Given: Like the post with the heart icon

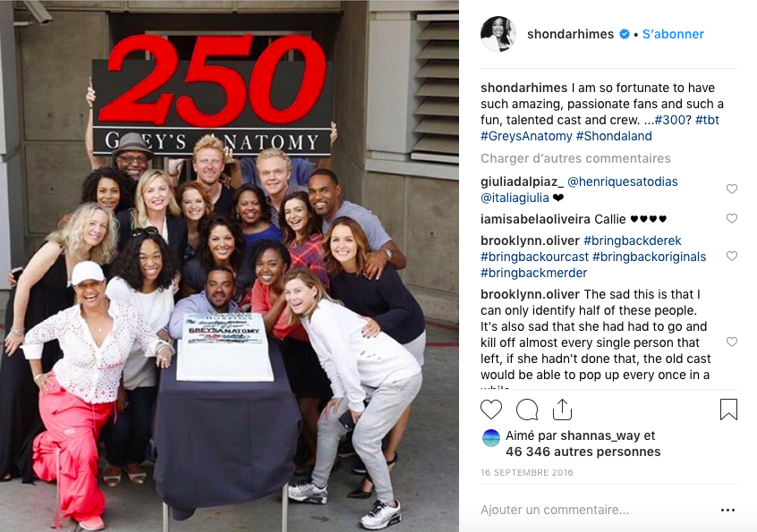Looking at the screenshot, I should [x=491, y=410].
